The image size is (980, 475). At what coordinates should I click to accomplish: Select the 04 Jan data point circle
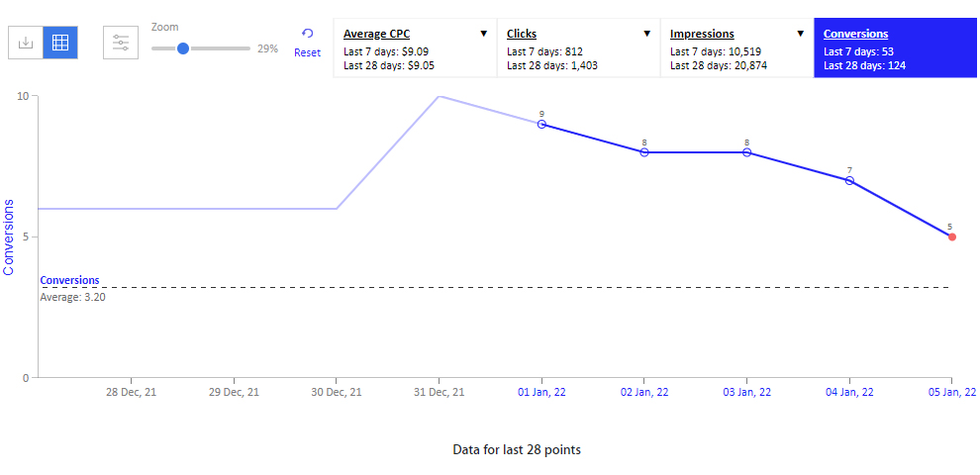(x=849, y=181)
